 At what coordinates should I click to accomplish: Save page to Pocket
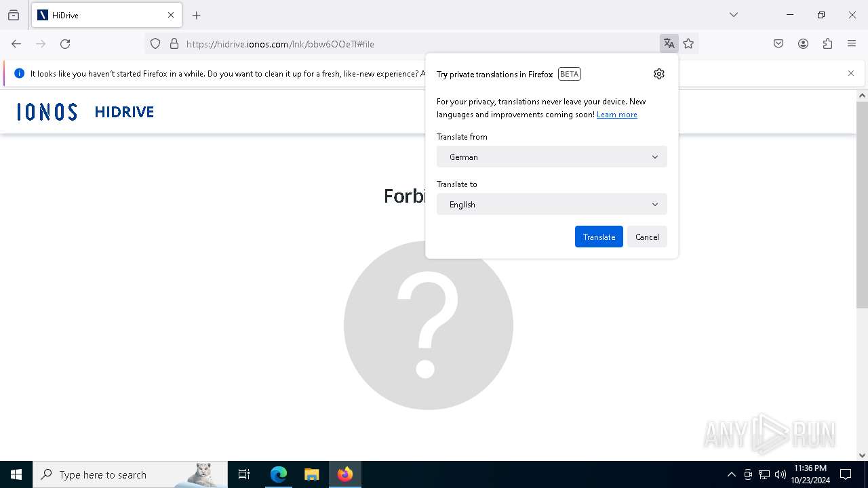click(778, 44)
